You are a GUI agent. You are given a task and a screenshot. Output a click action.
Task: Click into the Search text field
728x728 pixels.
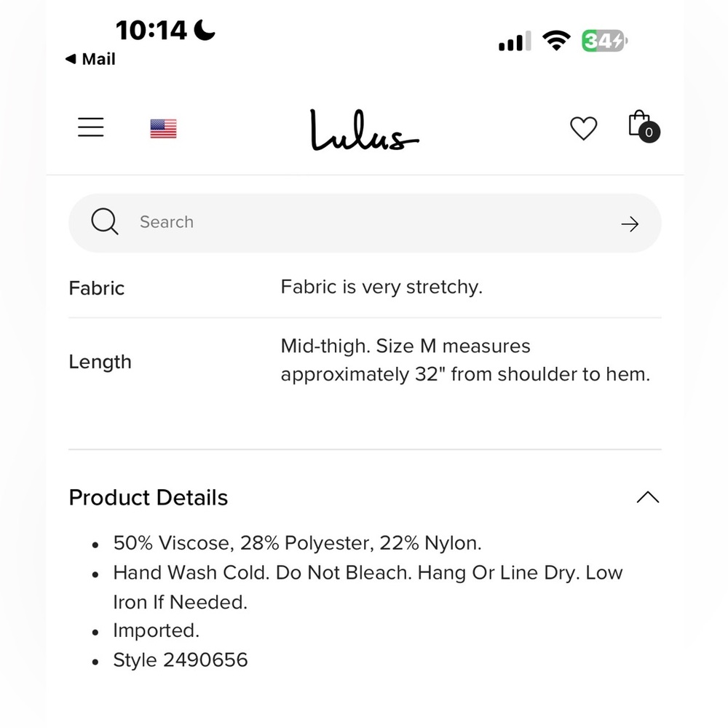pos(365,223)
